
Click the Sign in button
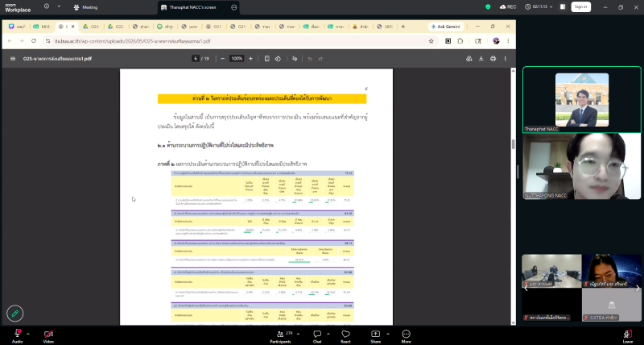pyautogui.click(x=580, y=7)
